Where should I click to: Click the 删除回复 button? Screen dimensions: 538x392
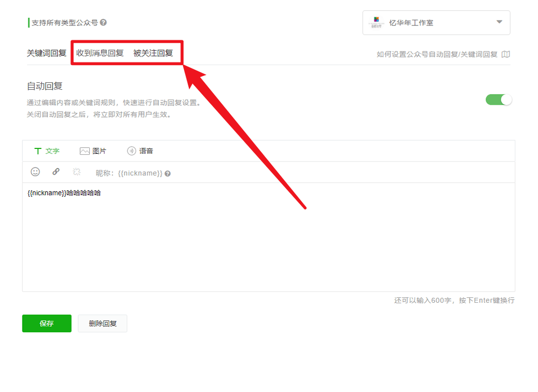(x=103, y=323)
